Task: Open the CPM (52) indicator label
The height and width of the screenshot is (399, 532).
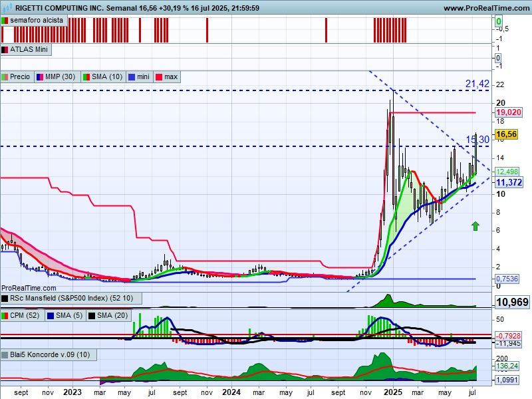Action: click(22, 316)
